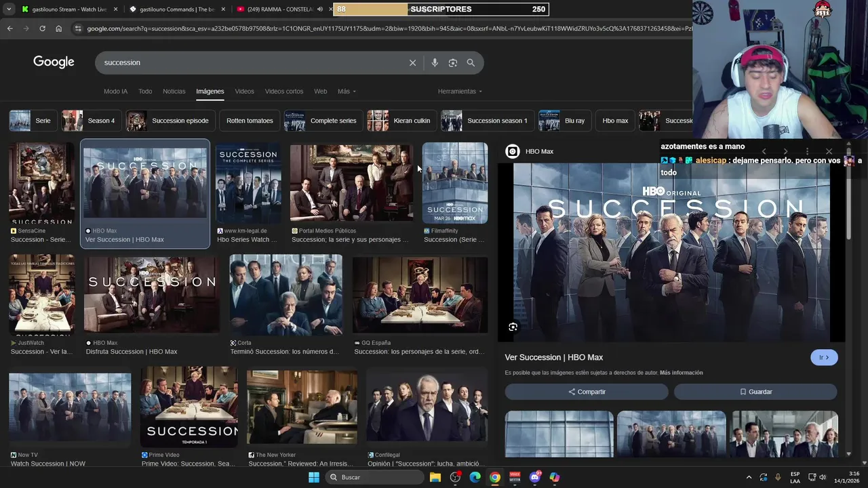868x488 pixels.
Task: Filter by Complete series chip
Action: click(323, 121)
